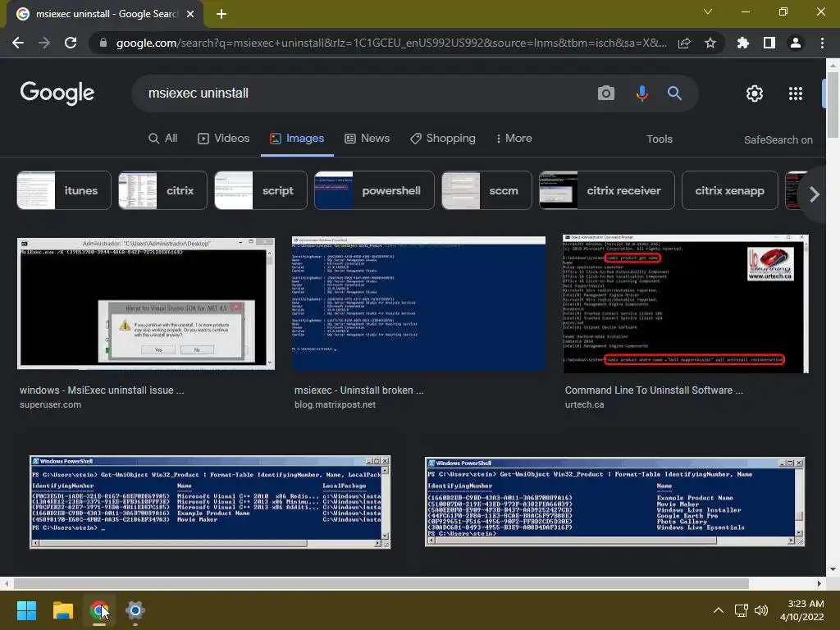The height and width of the screenshot is (630, 840).
Task: Click the blog.matrixpost.net source text
Action: click(x=335, y=405)
